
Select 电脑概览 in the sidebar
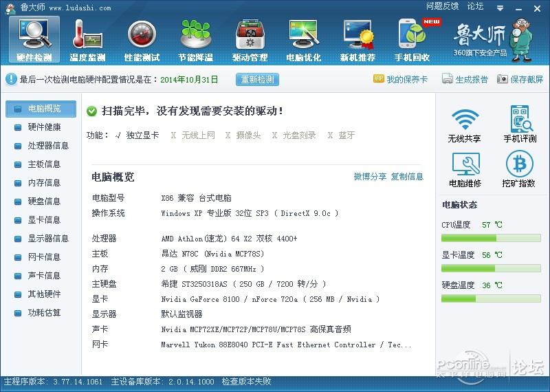(x=41, y=109)
